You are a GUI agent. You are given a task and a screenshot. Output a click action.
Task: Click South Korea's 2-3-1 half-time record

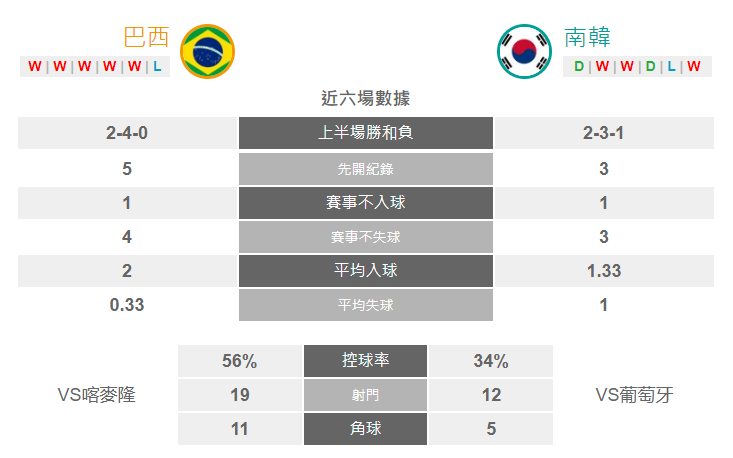tap(604, 133)
